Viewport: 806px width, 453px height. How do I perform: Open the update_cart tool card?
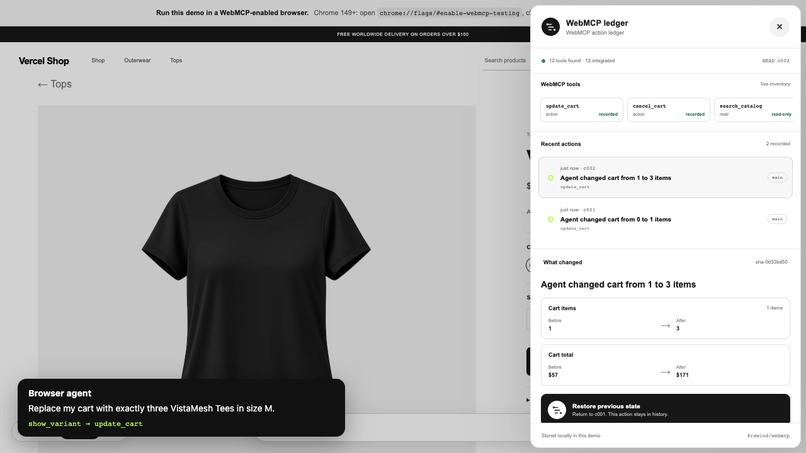581,110
